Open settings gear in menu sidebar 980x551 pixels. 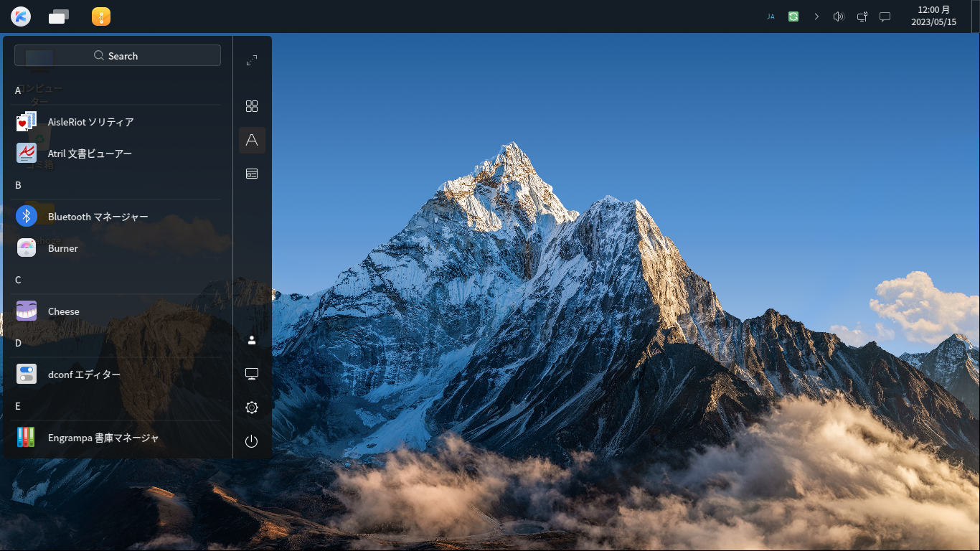click(252, 408)
